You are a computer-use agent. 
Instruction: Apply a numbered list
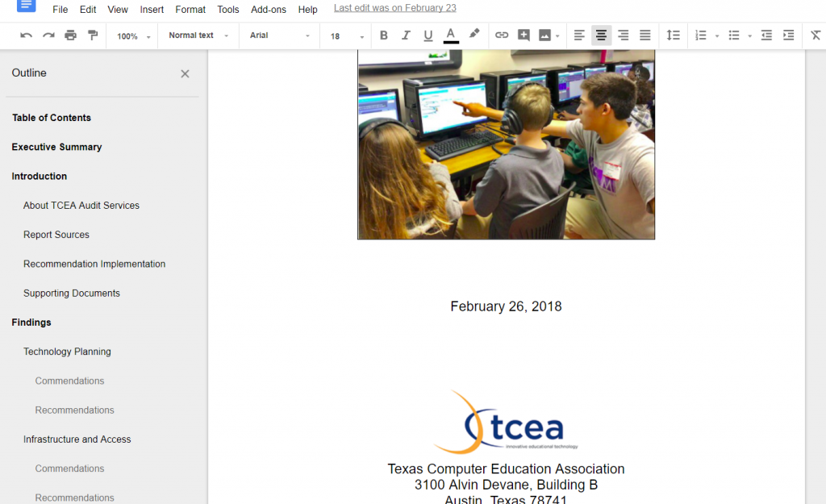pyautogui.click(x=701, y=35)
